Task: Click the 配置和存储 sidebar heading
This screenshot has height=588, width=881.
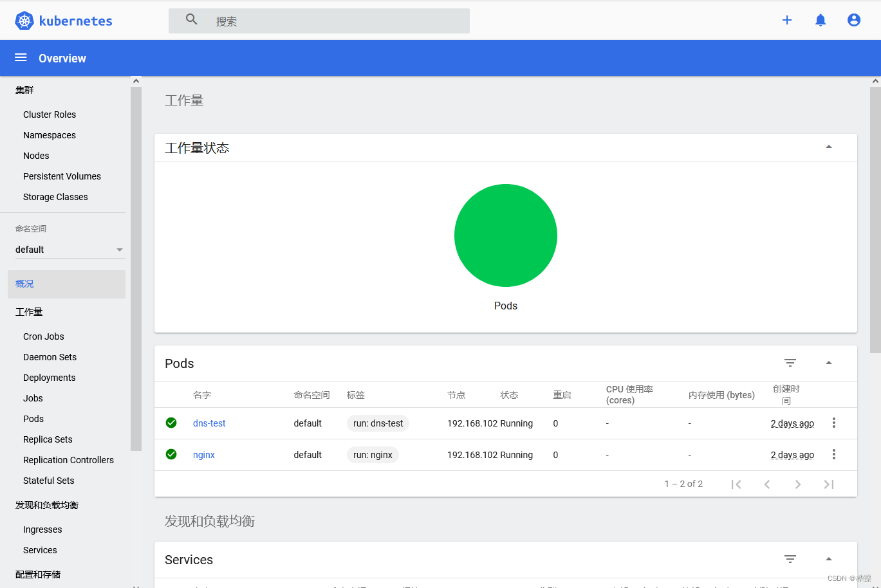Action: (x=38, y=574)
